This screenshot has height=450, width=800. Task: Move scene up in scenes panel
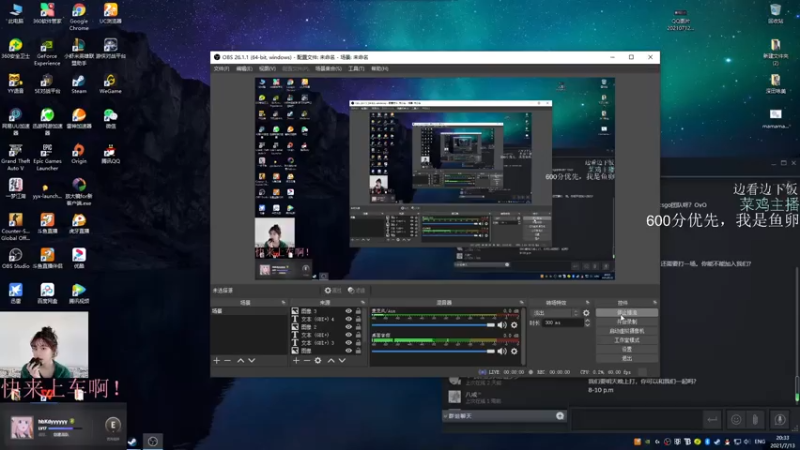click(240, 361)
